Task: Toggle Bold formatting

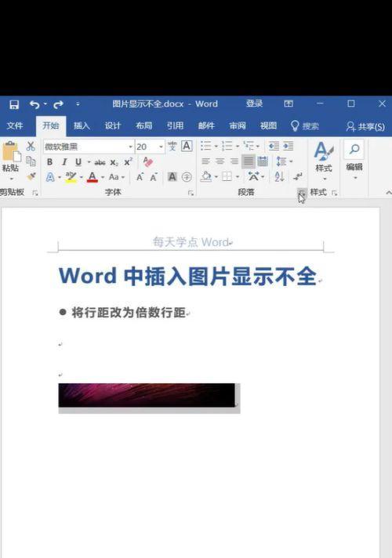Action: (50, 162)
